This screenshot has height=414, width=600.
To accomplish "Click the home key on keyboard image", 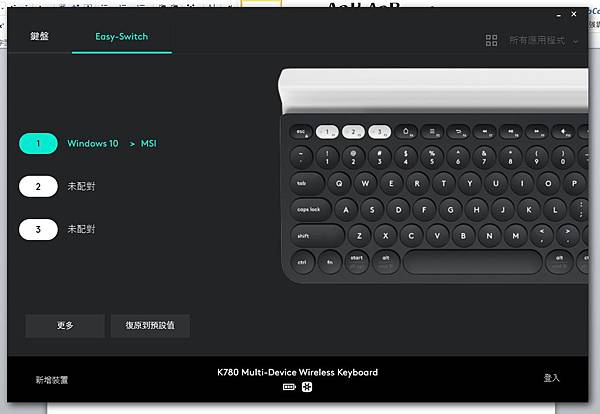I will [406, 132].
